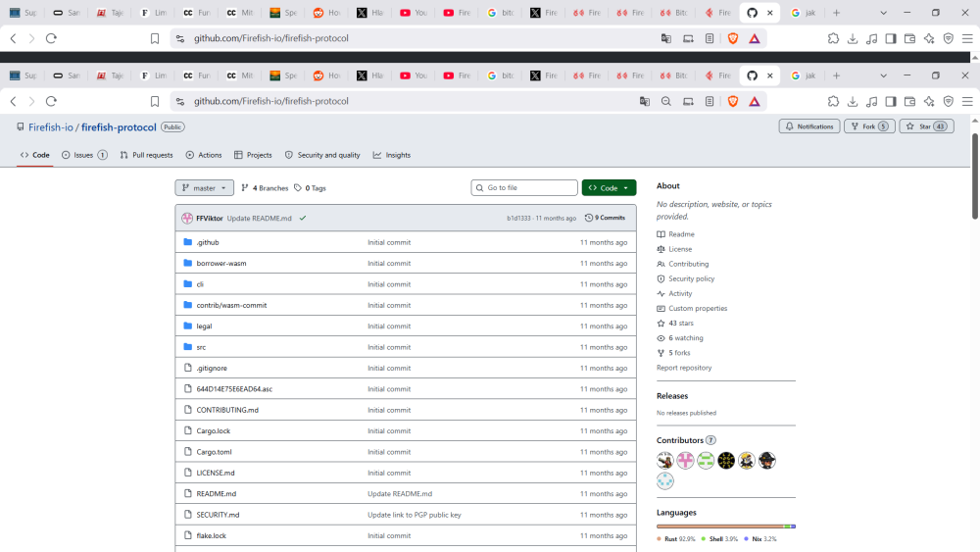This screenshot has width=980, height=552.
Task: Click the Languages color bar
Action: point(725,527)
